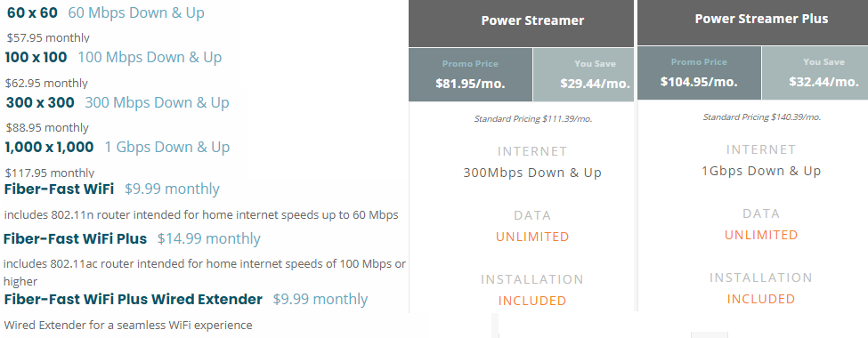Click UNLIMITED data under Power Streamer
The width and height of the screenshot is (868, 338).
click(x=532, y=237)
